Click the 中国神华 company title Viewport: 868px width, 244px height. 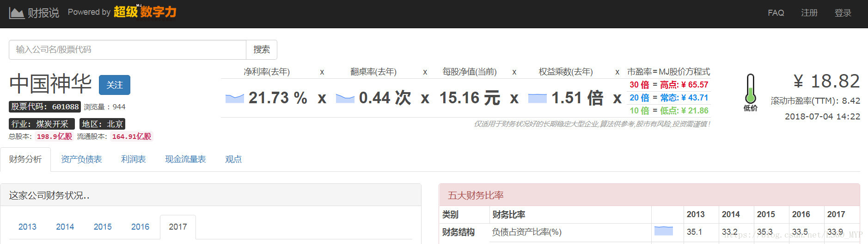[50, 84]
